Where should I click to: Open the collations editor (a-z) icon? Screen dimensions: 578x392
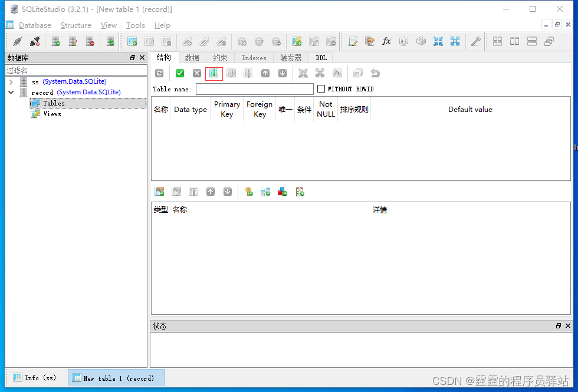(403, 41)
